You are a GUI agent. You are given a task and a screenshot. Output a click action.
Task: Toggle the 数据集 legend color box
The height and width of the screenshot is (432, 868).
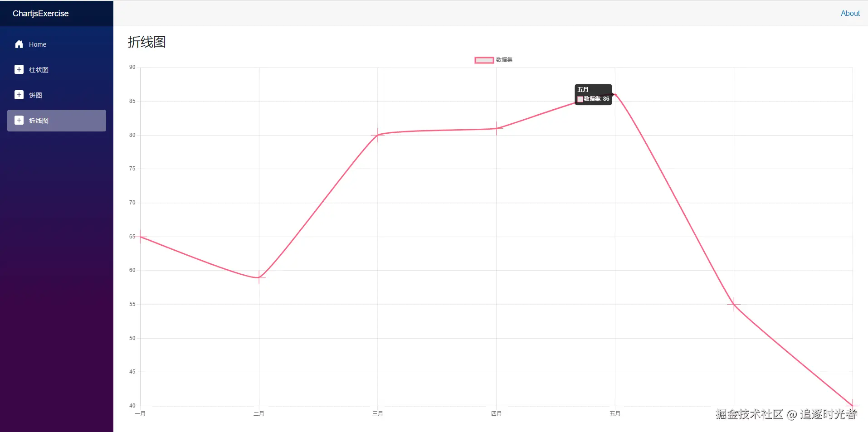[484, 60]
